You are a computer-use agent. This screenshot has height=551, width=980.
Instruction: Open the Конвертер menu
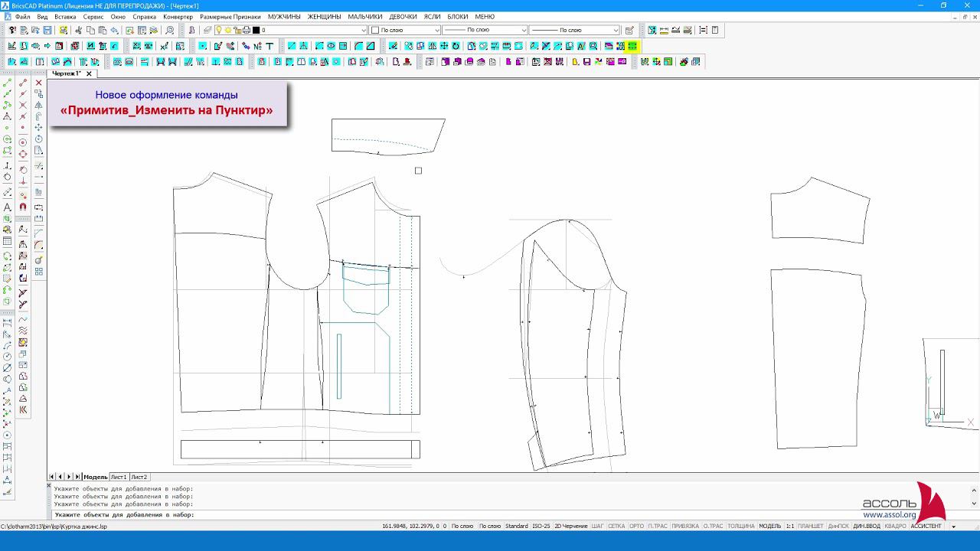(178, 17)
